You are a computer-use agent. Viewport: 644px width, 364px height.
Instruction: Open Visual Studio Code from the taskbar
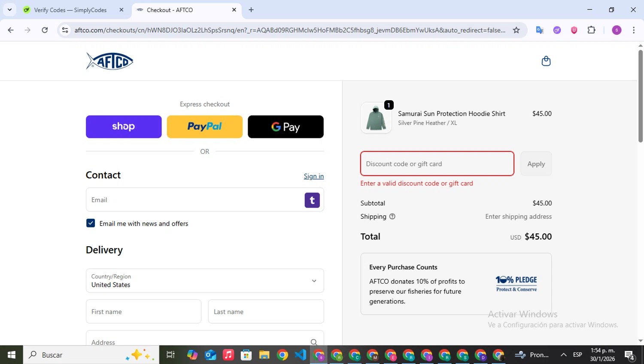(301, 355)
